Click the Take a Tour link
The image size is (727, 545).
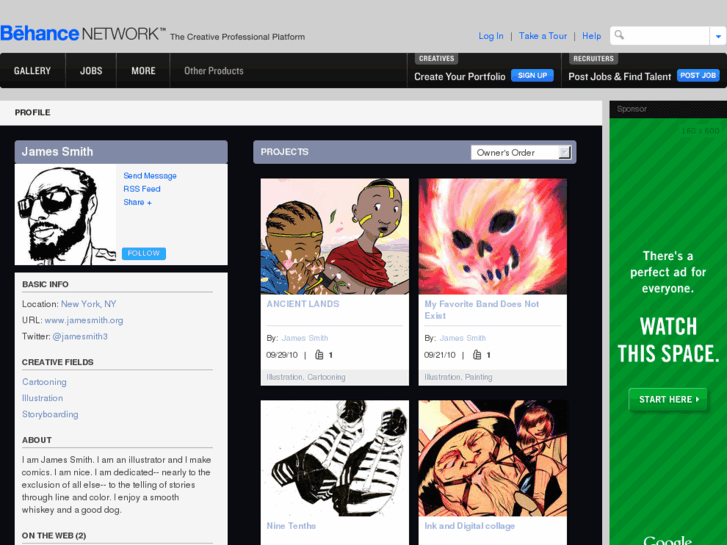[x=542, y=36]
